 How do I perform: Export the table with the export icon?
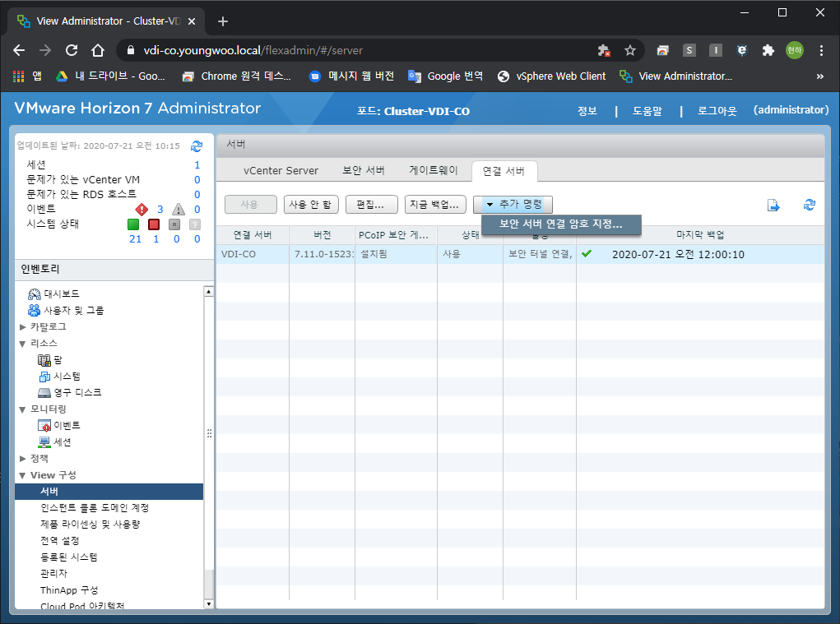click(x=773, y=205)
